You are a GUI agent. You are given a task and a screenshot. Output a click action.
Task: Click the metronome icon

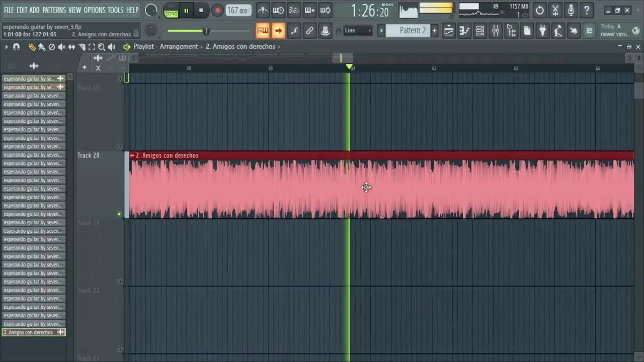point(263,10)
